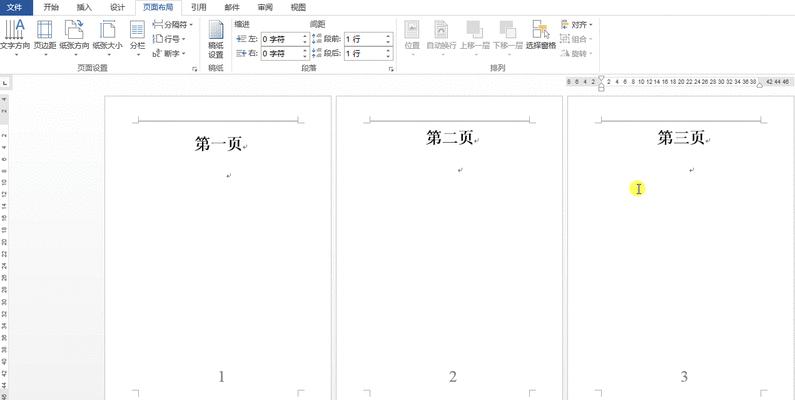Decrease 段前 spacing before with down arrow
This screenshot has height=400, width=795.
[x=388, y=42]
